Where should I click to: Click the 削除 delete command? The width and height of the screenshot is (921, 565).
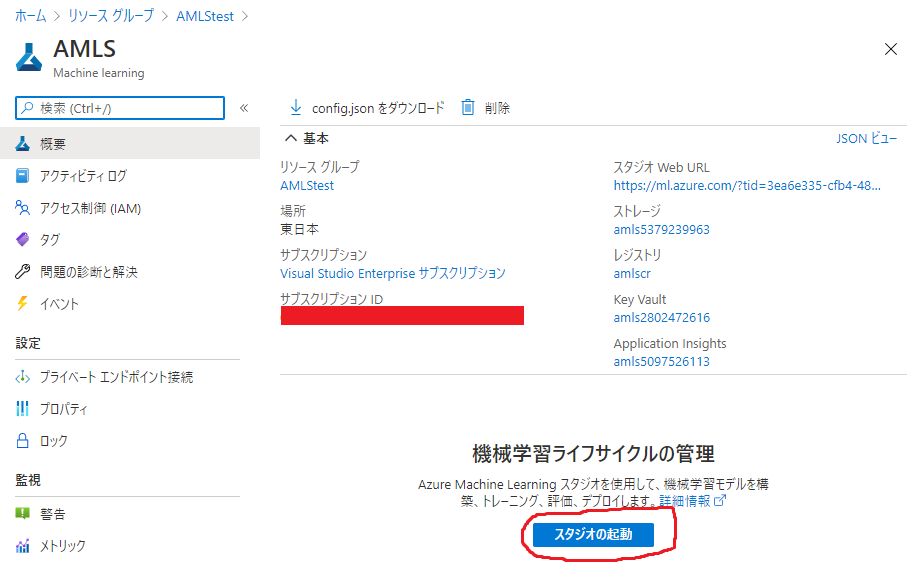[x=486, y=107]
